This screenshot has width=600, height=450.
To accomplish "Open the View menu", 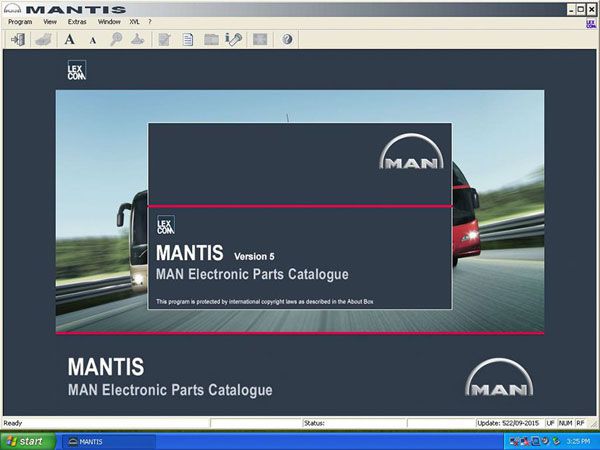I will (50, 21).
